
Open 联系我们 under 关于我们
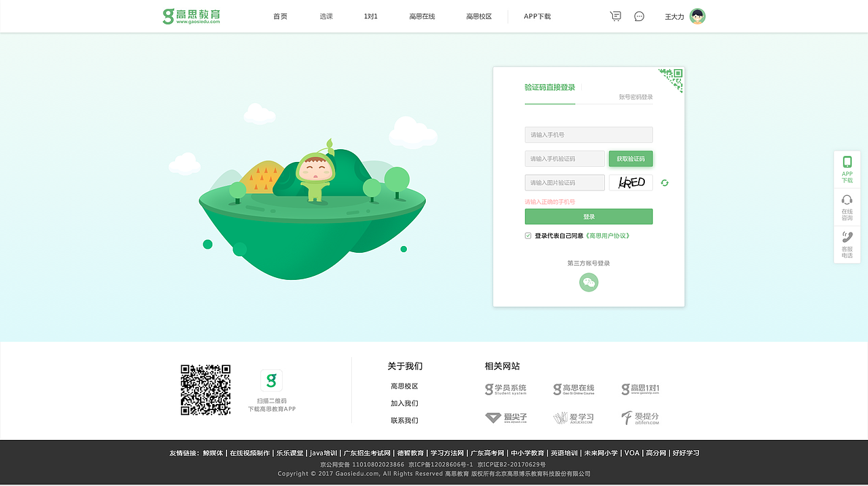pos(404,420)
